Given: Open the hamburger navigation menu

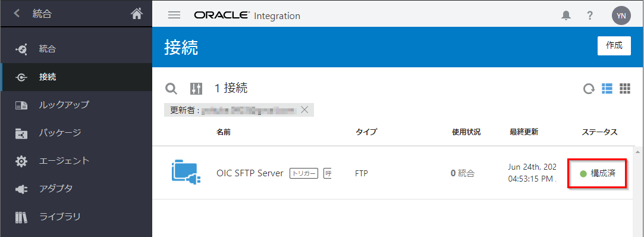Looking at the screenshot, I should pos(174,15).
